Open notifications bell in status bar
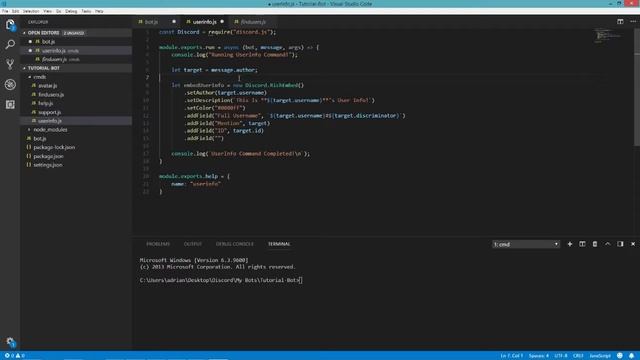The height and width of the screenshot is (360, 640). coord(631,356)
